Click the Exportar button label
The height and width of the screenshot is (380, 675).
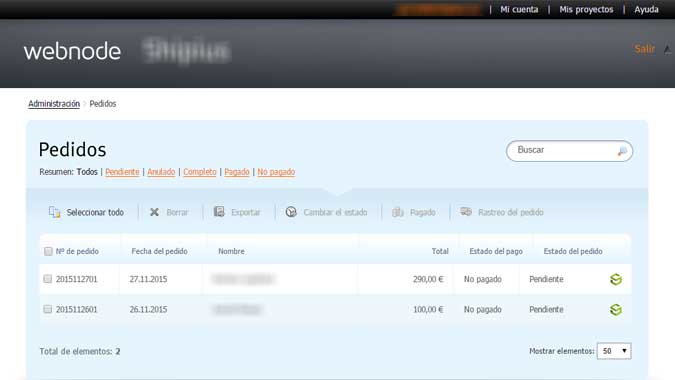coord(246,212)
